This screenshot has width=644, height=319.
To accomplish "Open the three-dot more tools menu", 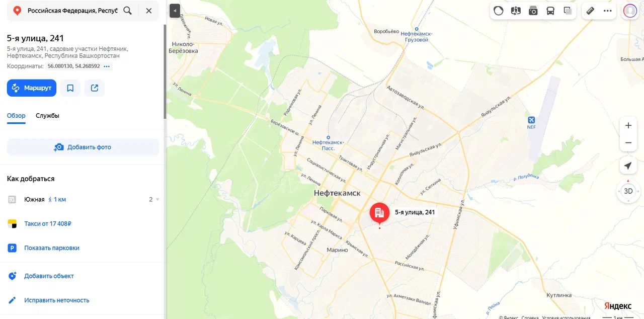I will [x=608, y=11].
